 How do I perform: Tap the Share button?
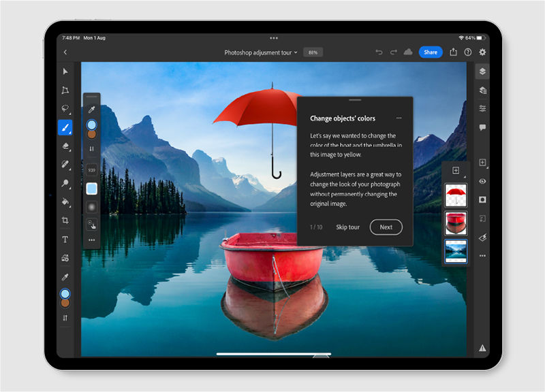[x=431, y=52]
